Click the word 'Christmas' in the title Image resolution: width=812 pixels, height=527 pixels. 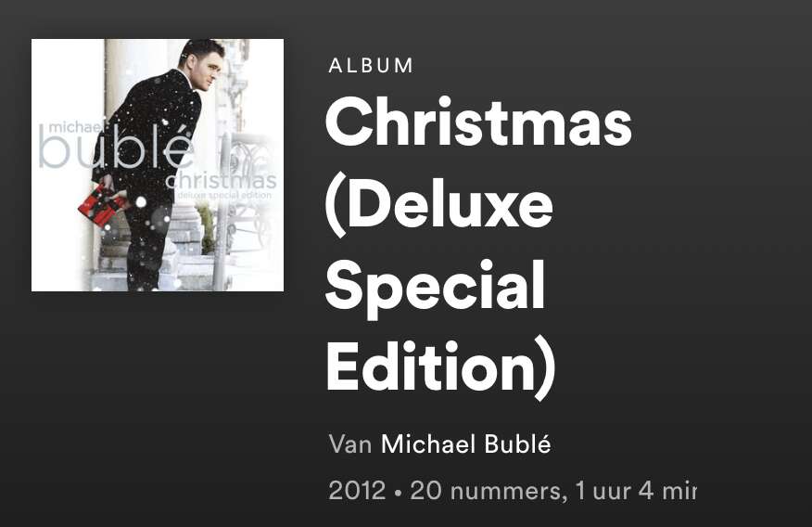point(478,122)
